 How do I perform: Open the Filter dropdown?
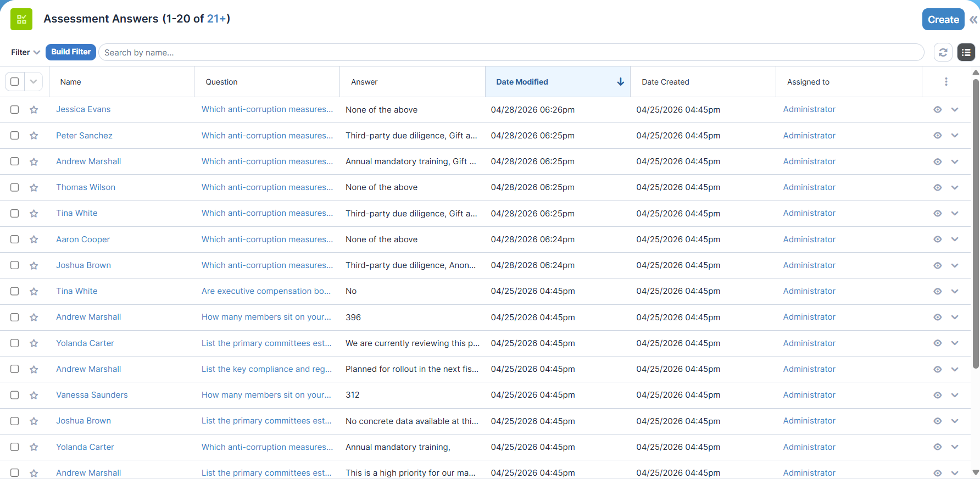25,52
